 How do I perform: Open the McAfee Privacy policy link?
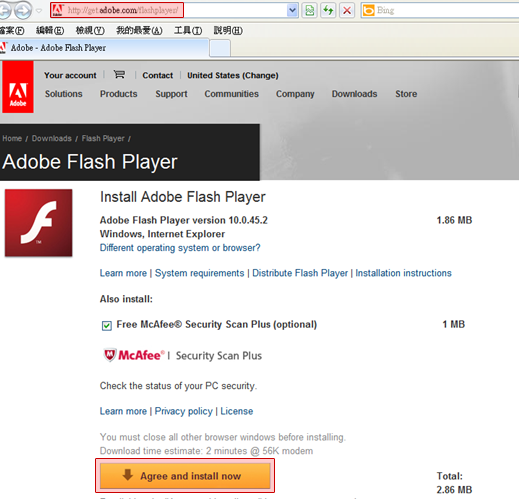183,411
